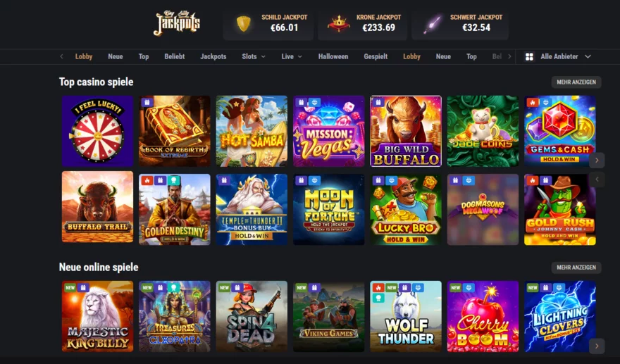Show next games in Top casino carousel

coord(597,160)
